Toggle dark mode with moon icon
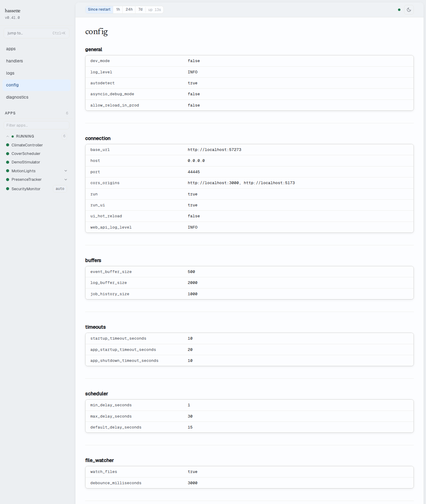This screenshot has height=504, width=426. coord(409,10)
